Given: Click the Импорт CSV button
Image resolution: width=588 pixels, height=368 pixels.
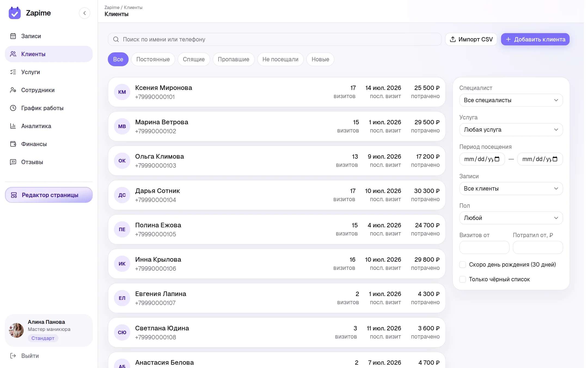Looking at the screenshot, I should [x=471, y=39].
